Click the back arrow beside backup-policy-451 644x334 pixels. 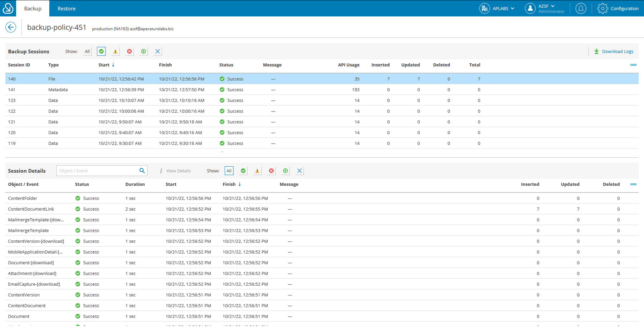coord(11,27)
